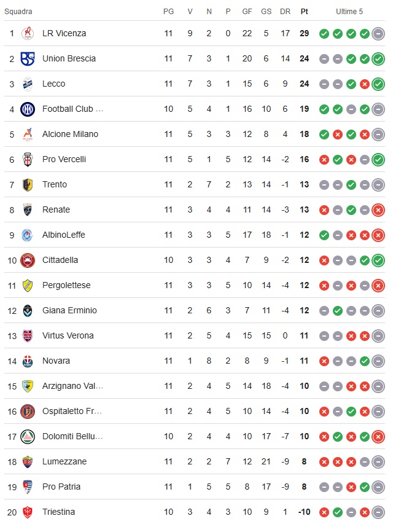This screenshot has height=532, width=393.
Task: Click the Cittadella round red badge
Action: click(x=28, y=260)
